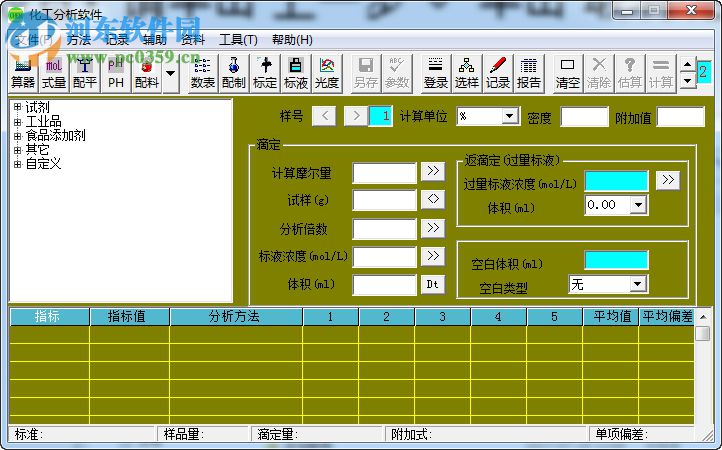Click the 清空 clear-all toolbar button
Screen dimensions: 722x450
pyautogui.click(x=567, y=73)
